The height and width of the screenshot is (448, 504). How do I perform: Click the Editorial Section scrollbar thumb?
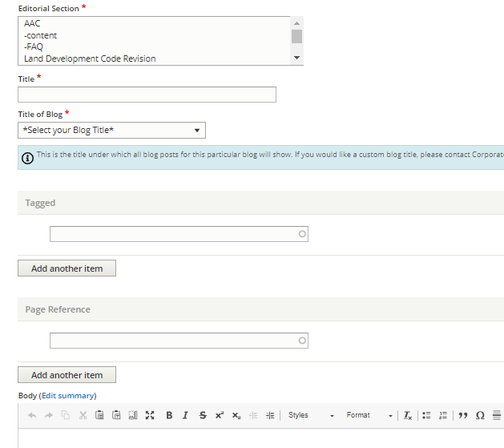coord(296,36)
